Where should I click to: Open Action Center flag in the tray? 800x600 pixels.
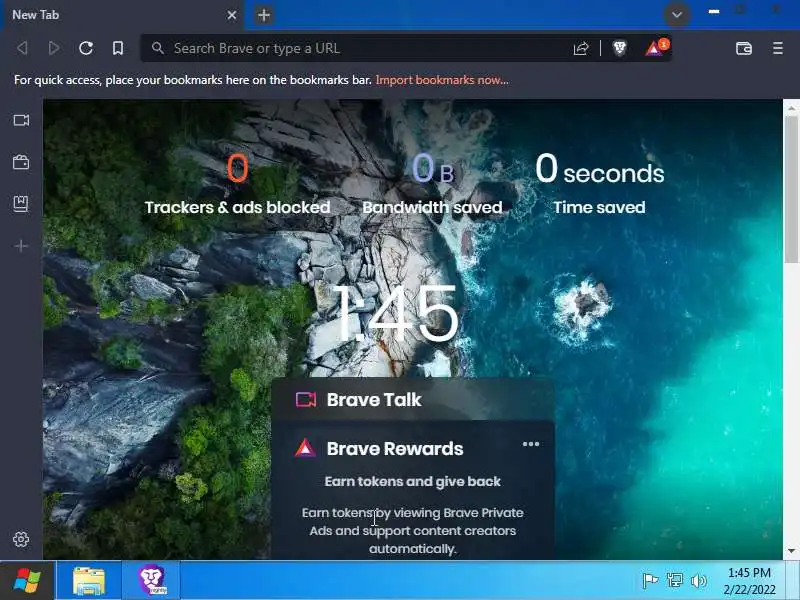click(649, 581)
